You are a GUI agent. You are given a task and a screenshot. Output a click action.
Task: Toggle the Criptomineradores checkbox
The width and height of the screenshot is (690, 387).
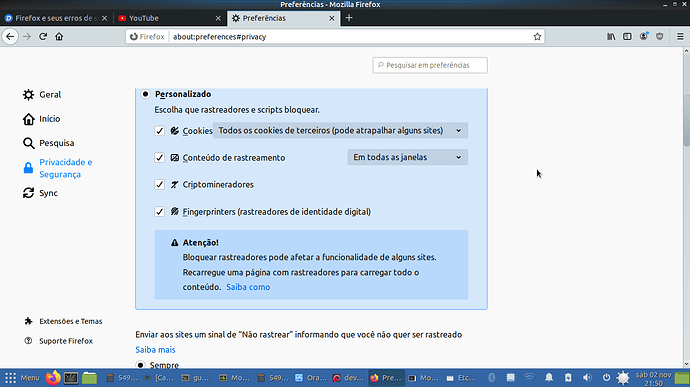(159, 184)
